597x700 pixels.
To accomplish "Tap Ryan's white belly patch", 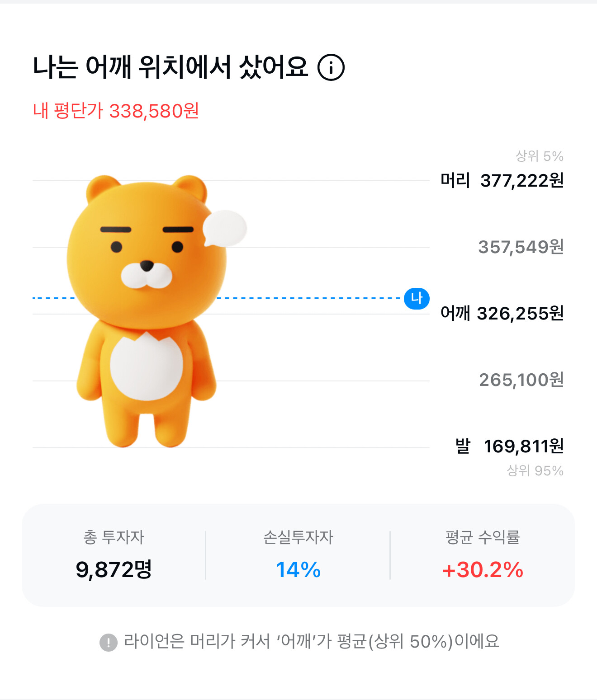I will pos(146,367).
